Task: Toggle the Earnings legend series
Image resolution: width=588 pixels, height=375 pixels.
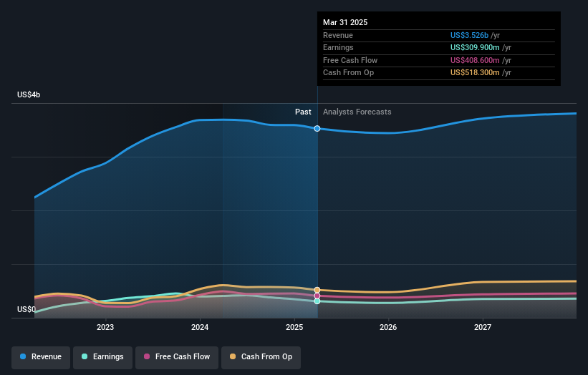Action: point(102,357)
